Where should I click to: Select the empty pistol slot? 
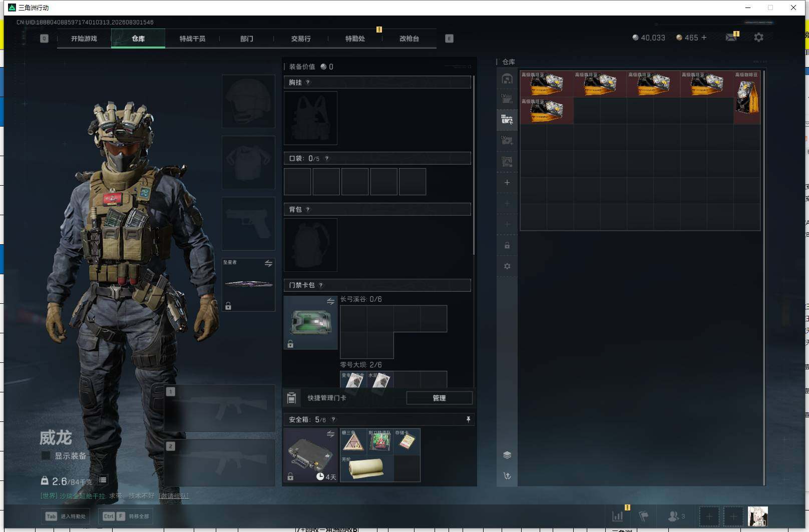pos(248,223)
